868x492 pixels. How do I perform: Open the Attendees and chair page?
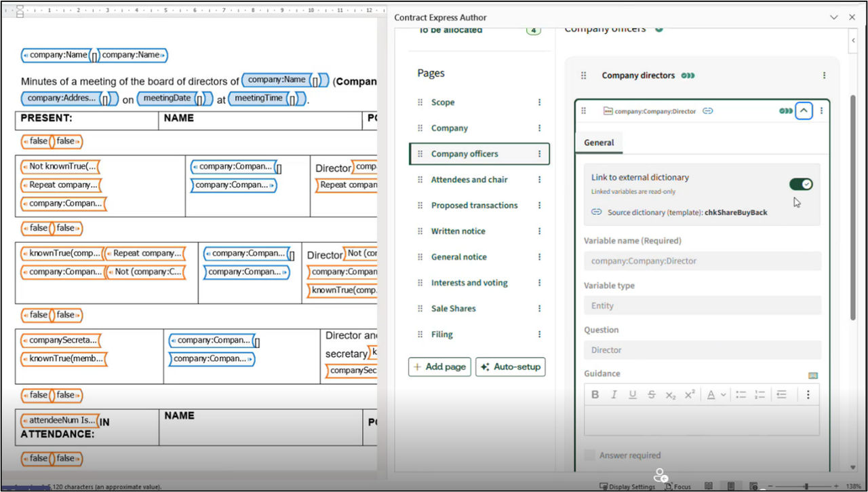pos(469,180)
